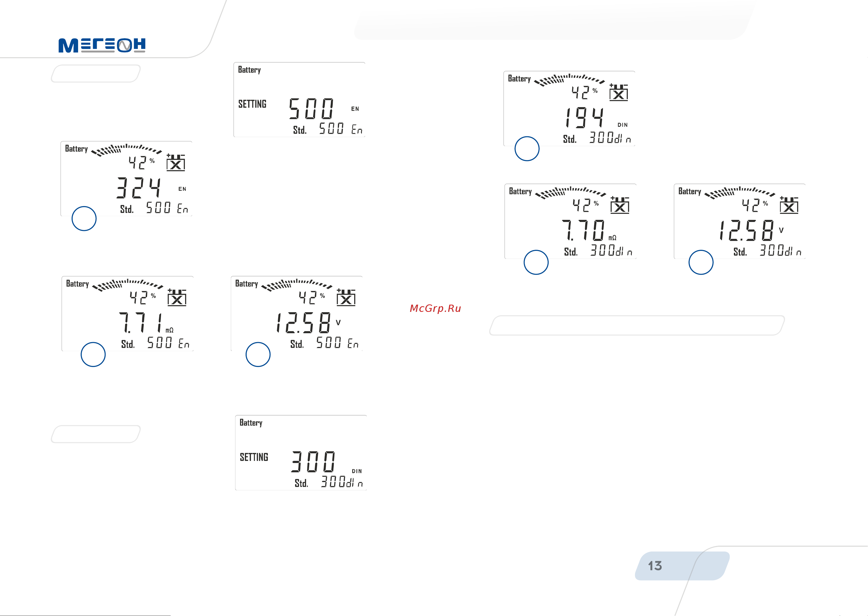Click the battery icon in the 7.70 mΩ display
The width and height of the screenshot is (868, 616).
[620, 205]
